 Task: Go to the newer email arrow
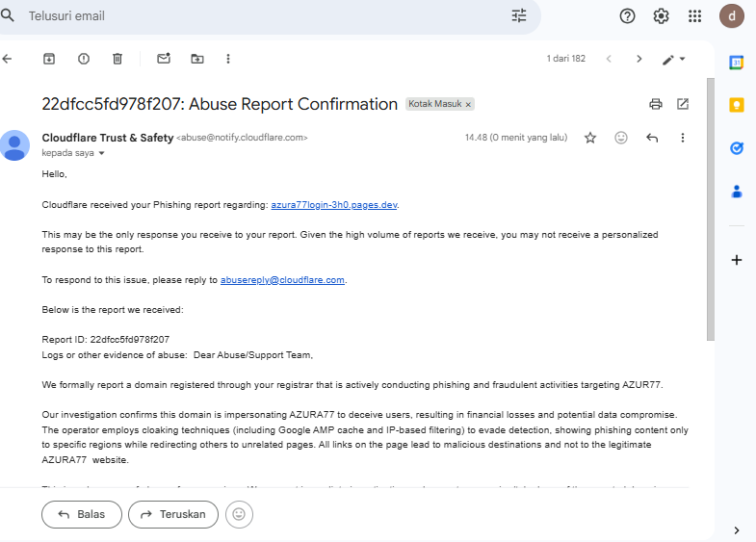(609, 59)
